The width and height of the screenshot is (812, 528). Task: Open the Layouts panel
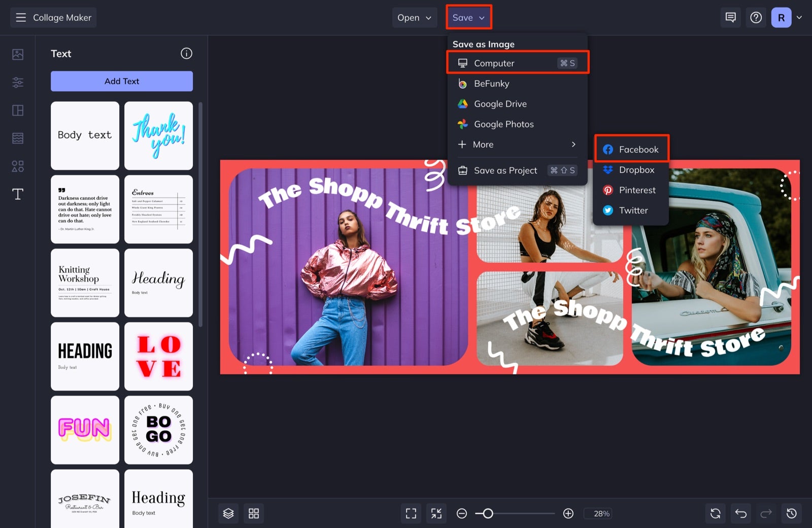17,110
